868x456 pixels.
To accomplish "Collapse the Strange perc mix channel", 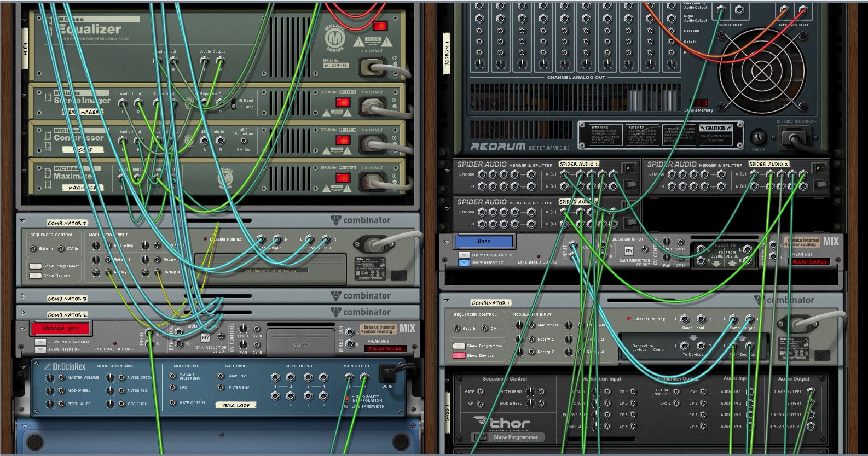I will point(23,329).
